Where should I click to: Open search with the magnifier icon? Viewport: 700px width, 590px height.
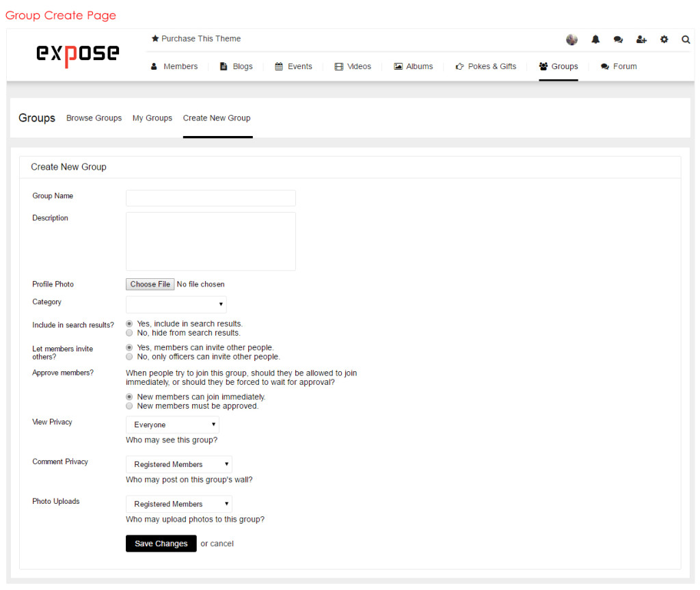pos(686,39)
